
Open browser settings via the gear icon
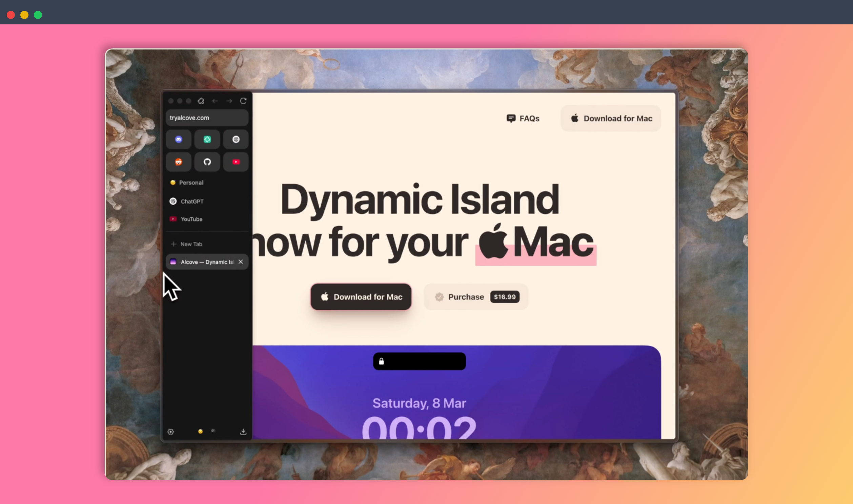pos(171,431)
